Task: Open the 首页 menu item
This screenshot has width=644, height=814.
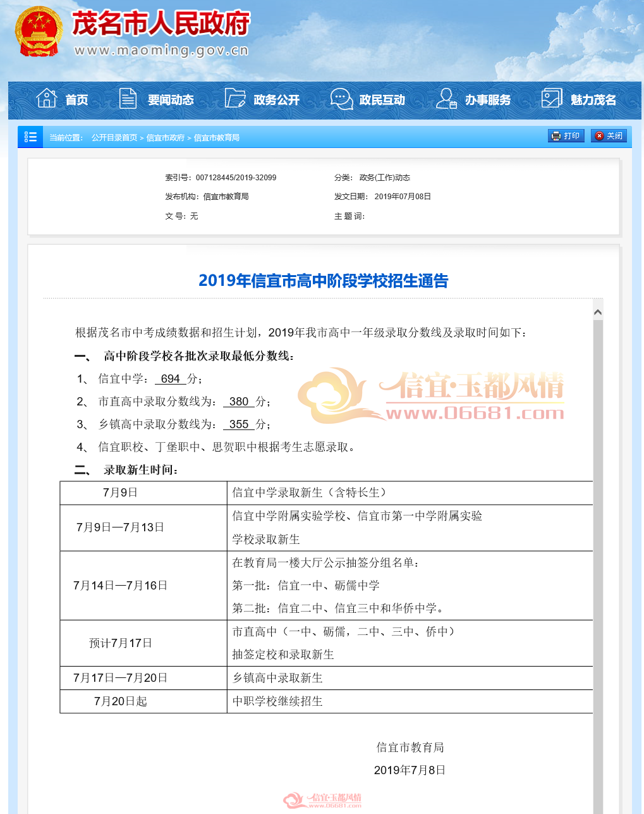Action: click(77, 100)
